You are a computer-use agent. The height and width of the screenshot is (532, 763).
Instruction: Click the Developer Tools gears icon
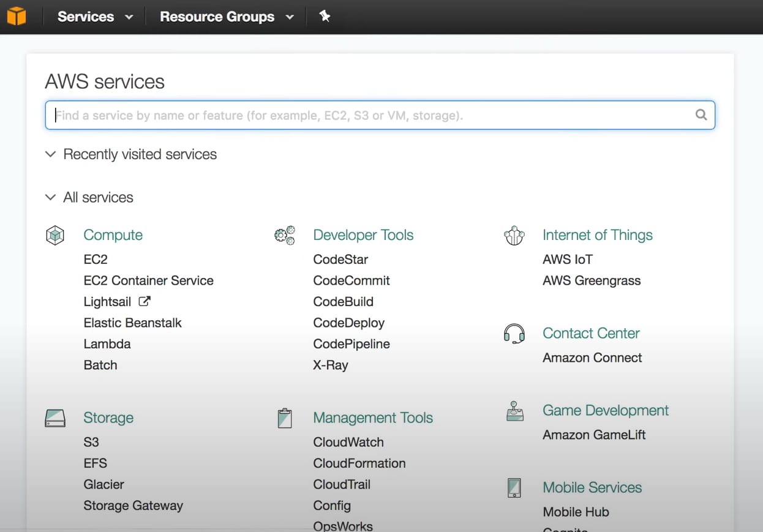(285, 235)
